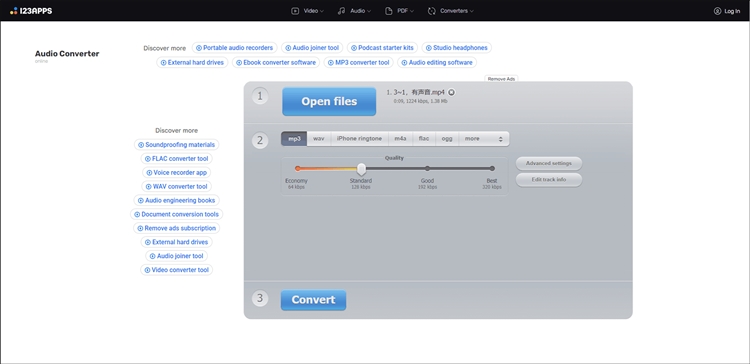Viewport: 750px width, 364px height.
Task: Click the Converters cycle icon
Action: pos(432,11)
